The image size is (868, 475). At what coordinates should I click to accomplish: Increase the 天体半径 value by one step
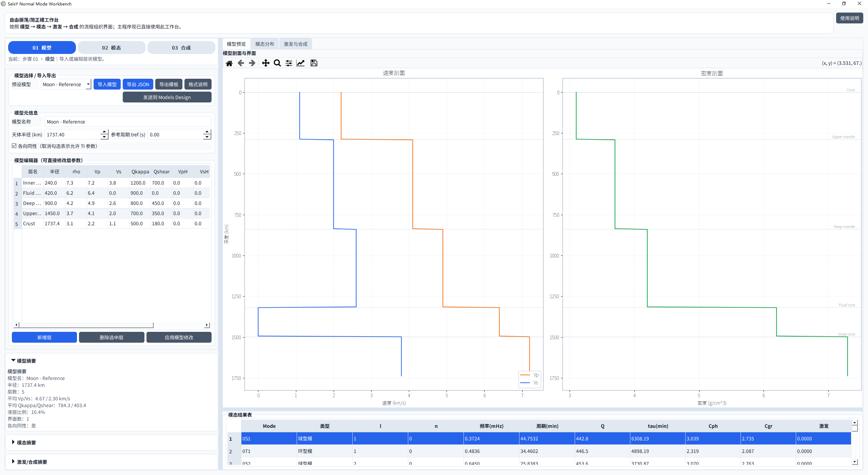(x=104, y=132)
